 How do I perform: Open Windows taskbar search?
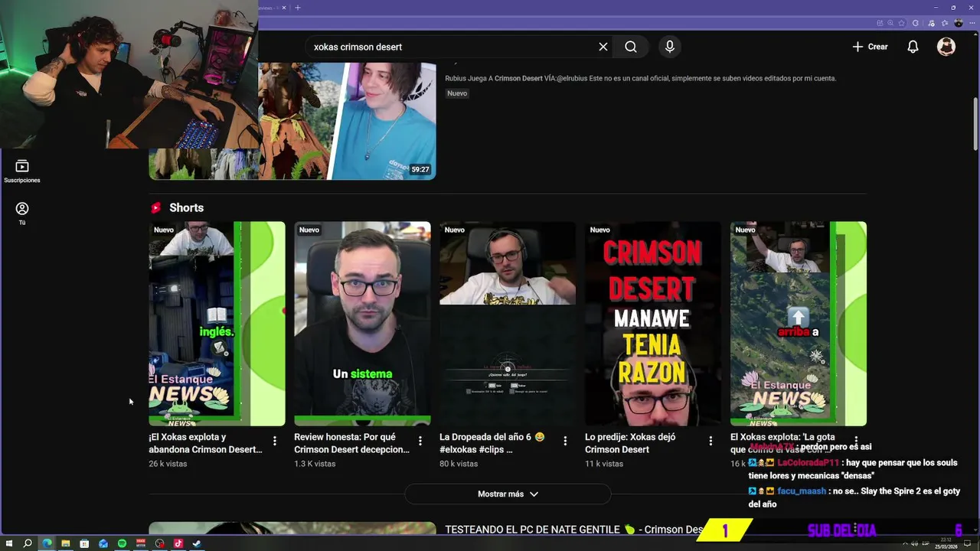click(x=28, y=543)
